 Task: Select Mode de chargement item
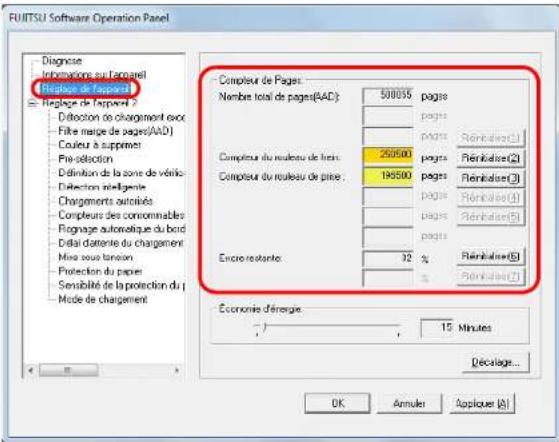[103, 299]
